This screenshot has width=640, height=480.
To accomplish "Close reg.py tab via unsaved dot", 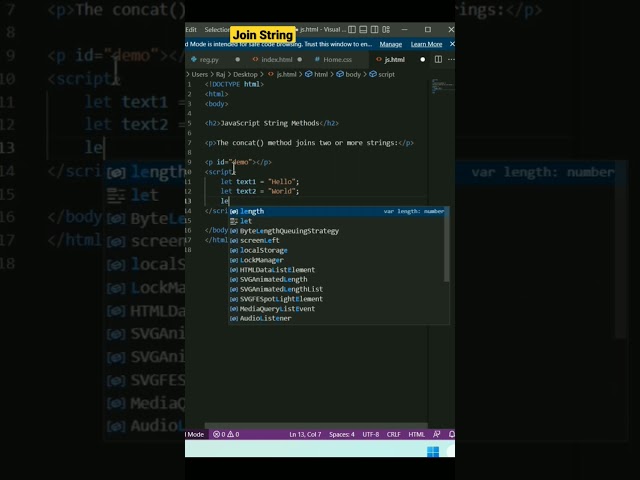I will tap(238, 60).
